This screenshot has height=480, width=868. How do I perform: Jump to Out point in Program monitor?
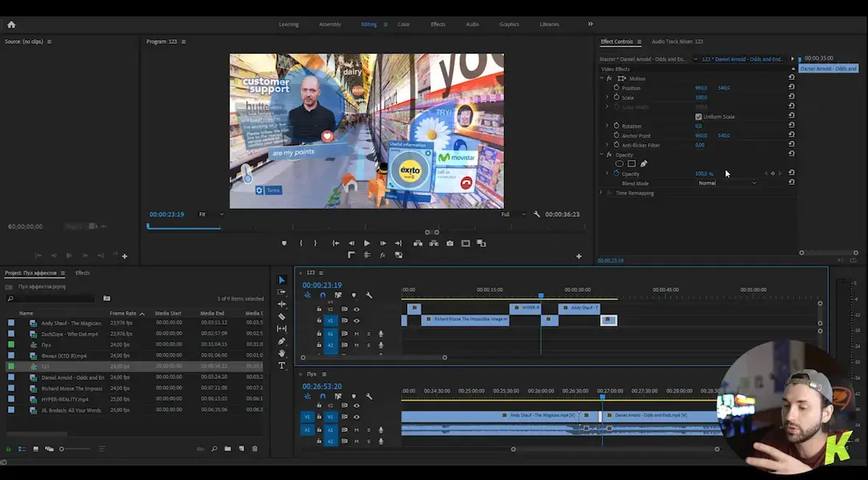pyautogui.click(x=398, y=243)
